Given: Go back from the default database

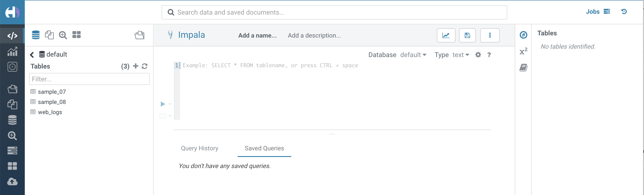Looking at the screenshot, I should 32,55.
